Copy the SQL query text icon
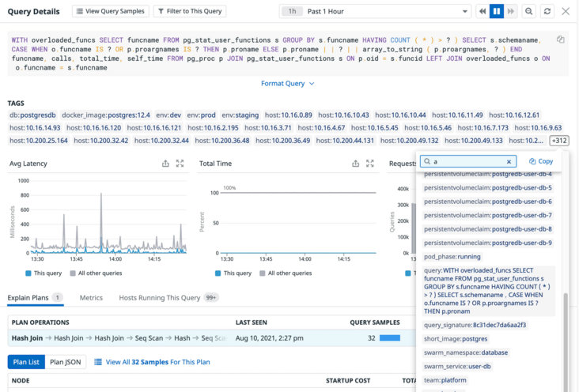Viewport: 579px width, 392px height. click(560, 40)
